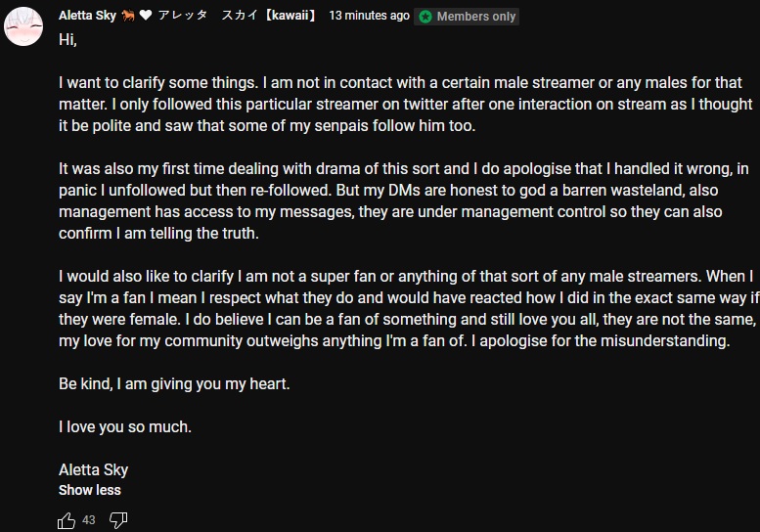Click the Members only badge label
Screen dimensions: 760x532
tap(476, 17)
